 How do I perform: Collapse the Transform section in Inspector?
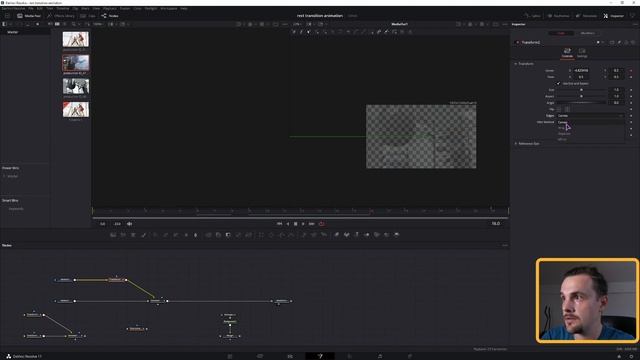pos(516,64)
